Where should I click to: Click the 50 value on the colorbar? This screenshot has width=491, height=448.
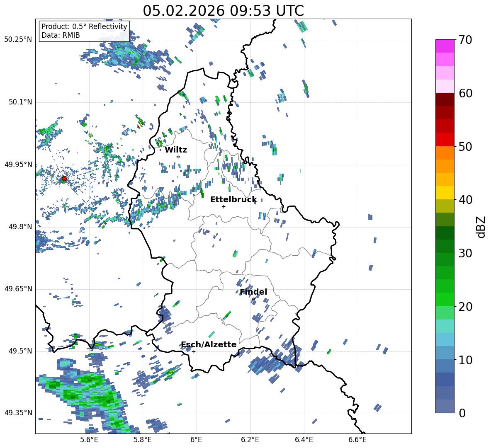point(465,147)
